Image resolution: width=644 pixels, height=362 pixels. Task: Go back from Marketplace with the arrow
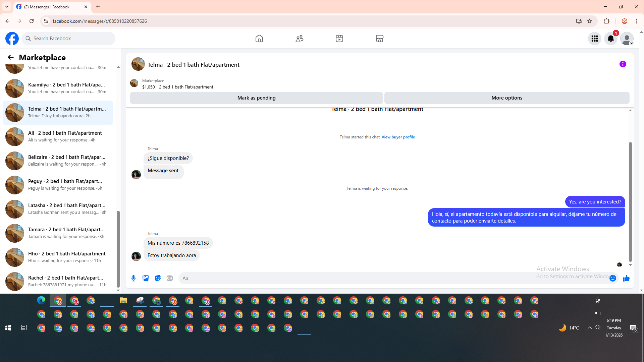11,57
